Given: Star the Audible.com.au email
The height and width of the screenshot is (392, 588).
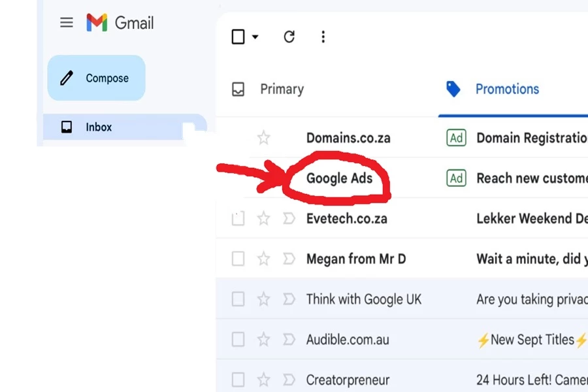Looking at the screenshot, I should 264,339.
